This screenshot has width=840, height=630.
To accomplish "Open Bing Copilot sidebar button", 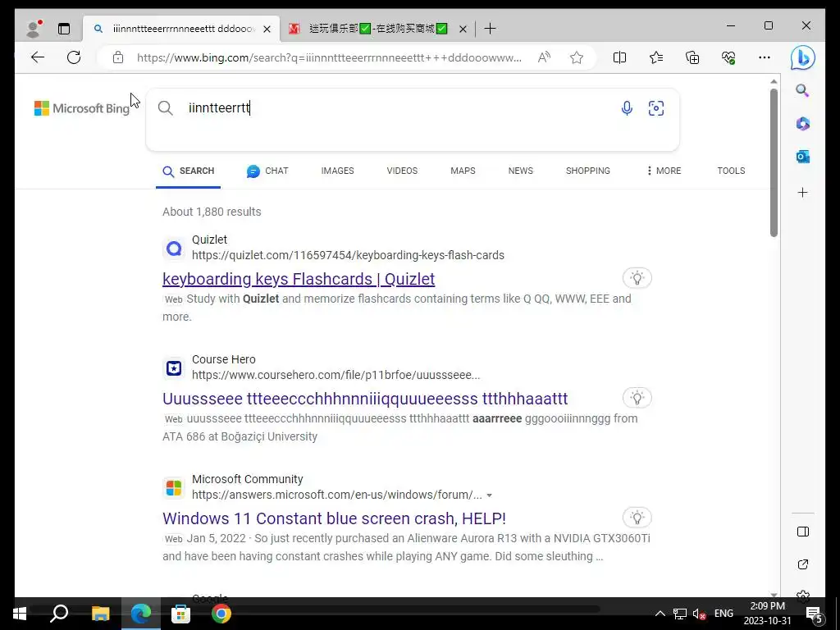I will click(802, 58).
